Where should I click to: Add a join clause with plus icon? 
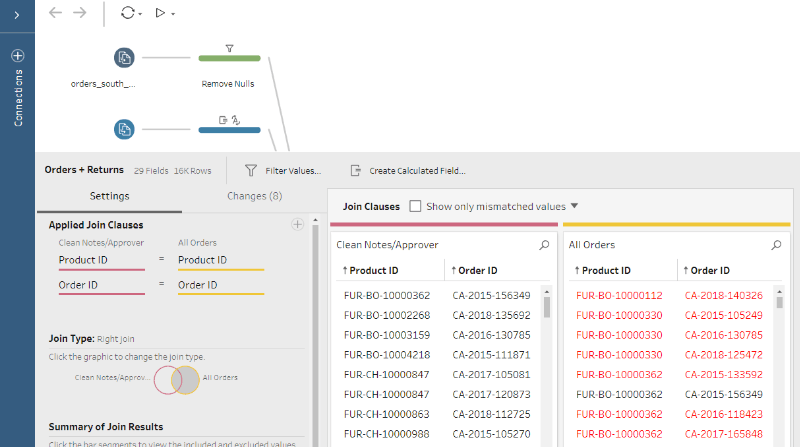pyautogui.click(x=297, y=225)
